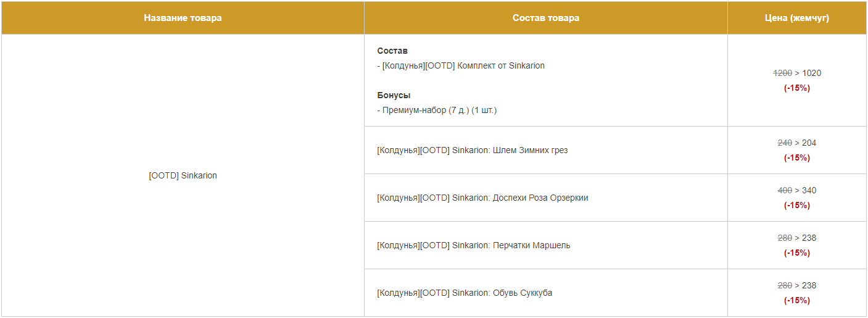Viewport: 868px width, 318px height.
Task: Click the crossed-out 1200 price
Action: pyautogui.click(x=782, y=73)
